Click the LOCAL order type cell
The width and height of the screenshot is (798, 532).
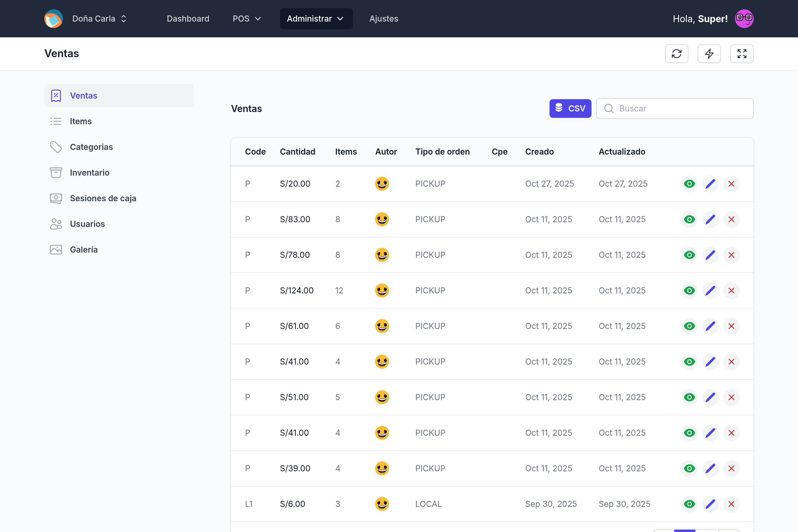point(428,504)
